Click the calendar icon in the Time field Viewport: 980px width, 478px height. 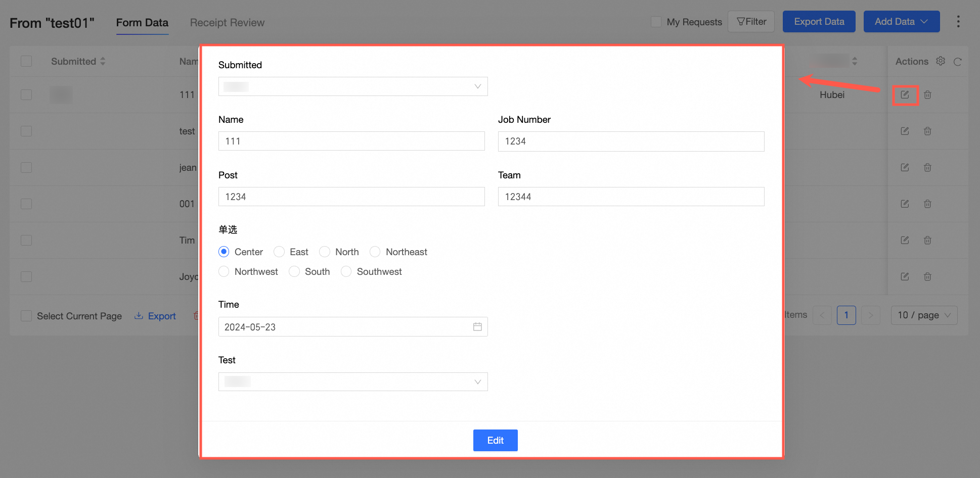477,327
